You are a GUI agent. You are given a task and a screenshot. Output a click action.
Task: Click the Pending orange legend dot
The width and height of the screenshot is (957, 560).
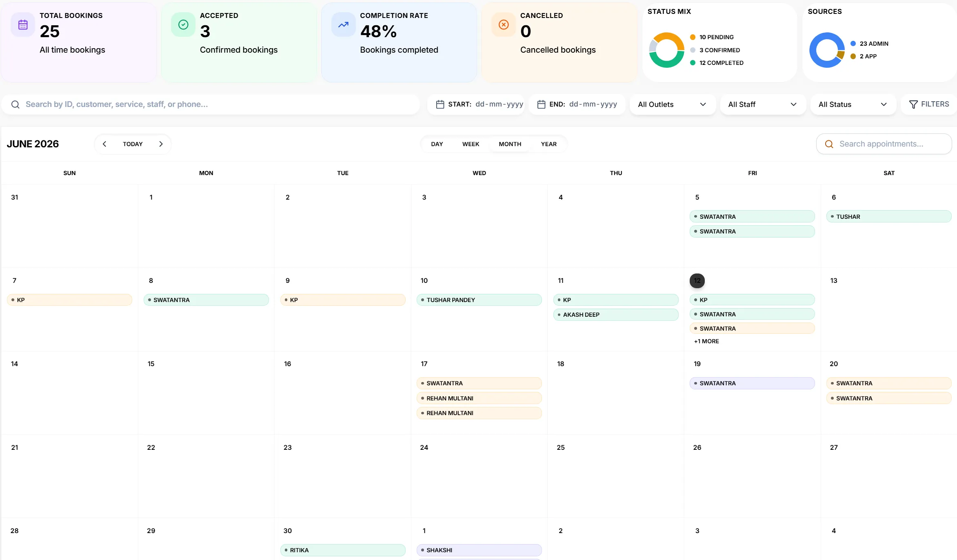click(x=693, y=37)
